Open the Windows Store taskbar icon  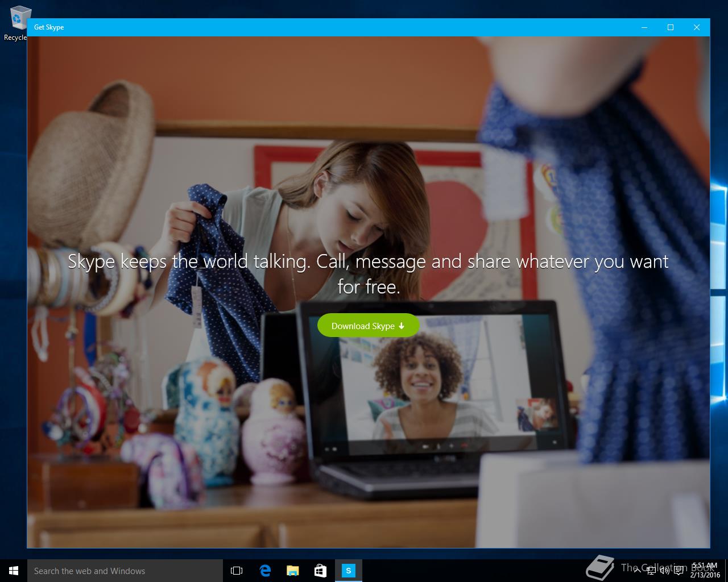click(320, 571)
